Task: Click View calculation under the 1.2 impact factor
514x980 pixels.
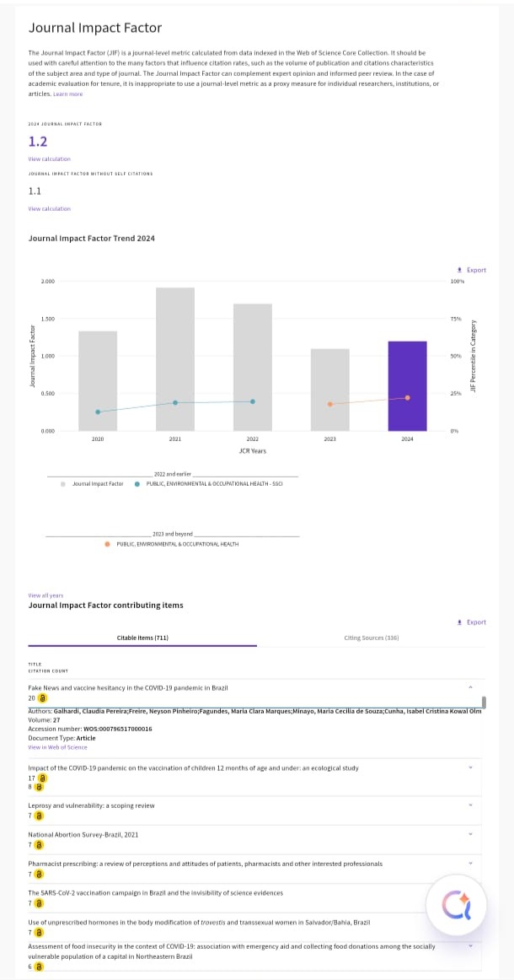Action: (49, 159)
